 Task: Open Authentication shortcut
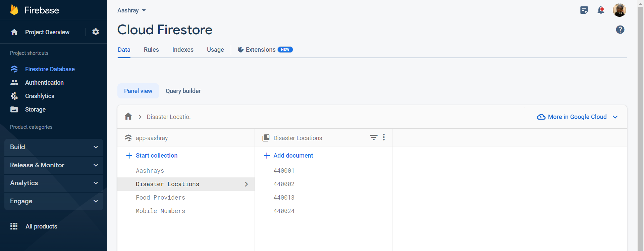(x=44, y=83)
